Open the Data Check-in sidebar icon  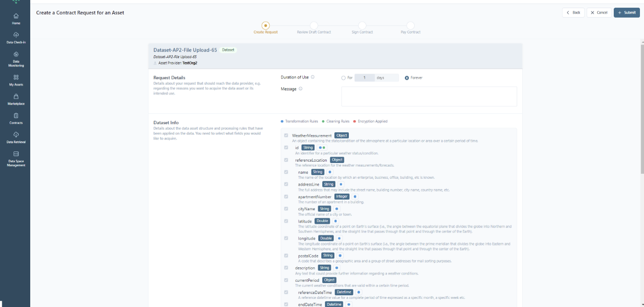click(x=16, y=37)
